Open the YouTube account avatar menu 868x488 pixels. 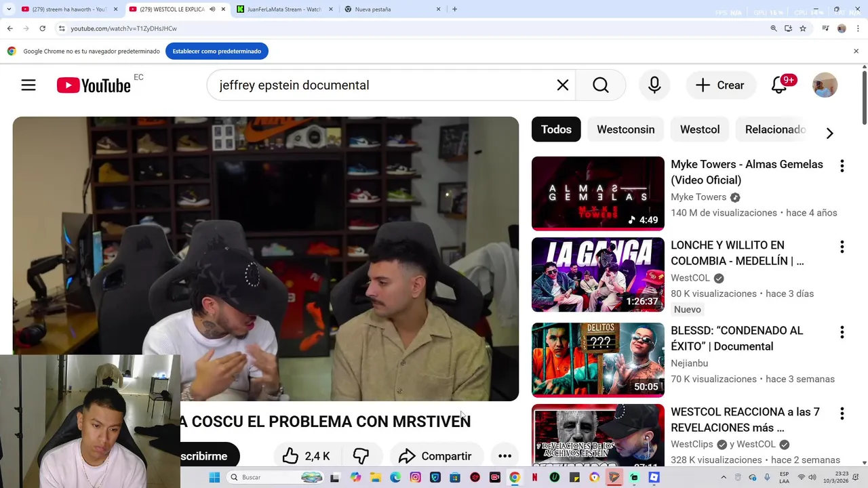[825, 85]
